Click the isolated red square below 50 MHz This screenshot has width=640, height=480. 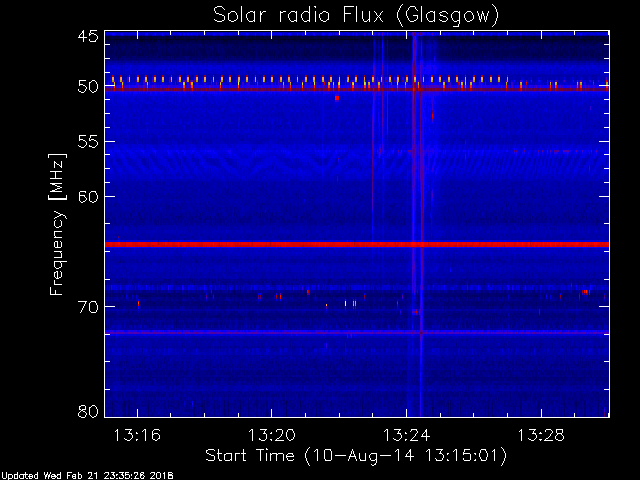pyautogui.click(x=337, y=98)
